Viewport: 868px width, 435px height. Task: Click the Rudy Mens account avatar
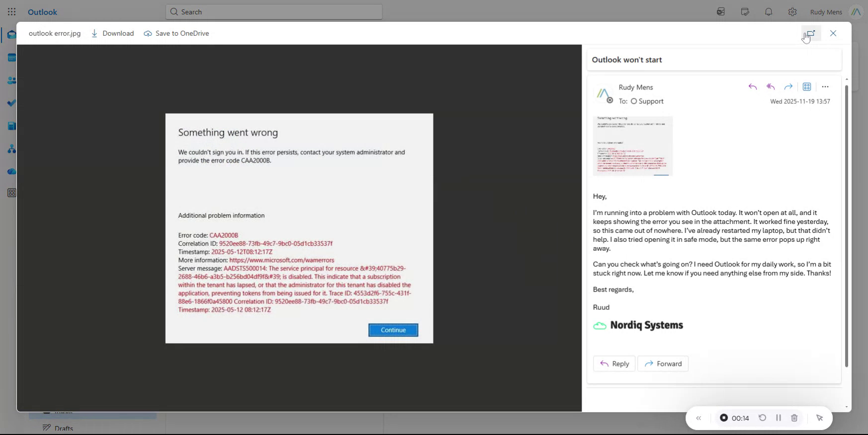tap(856, 12)
